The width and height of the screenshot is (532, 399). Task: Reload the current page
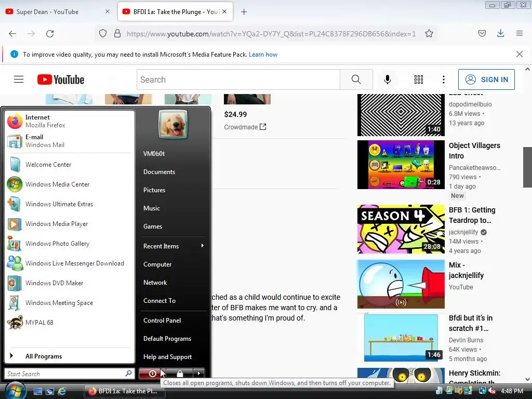coord(50,34)
